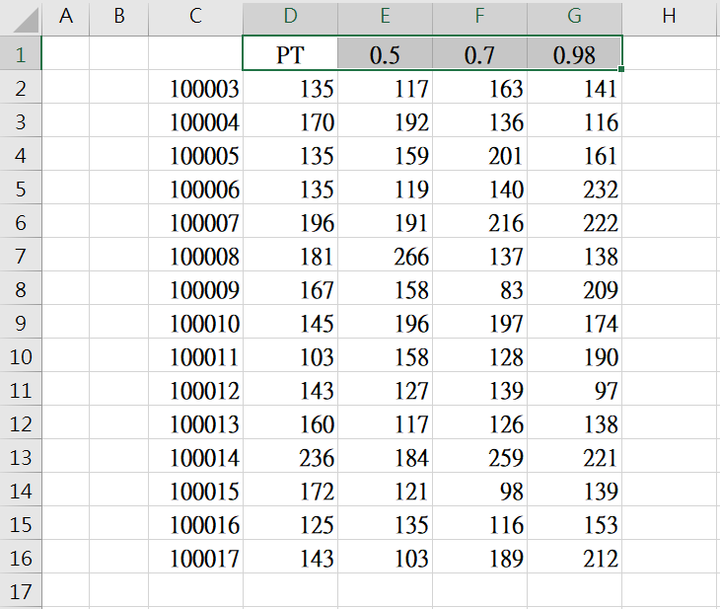Click value 181 in row 7

290,255
